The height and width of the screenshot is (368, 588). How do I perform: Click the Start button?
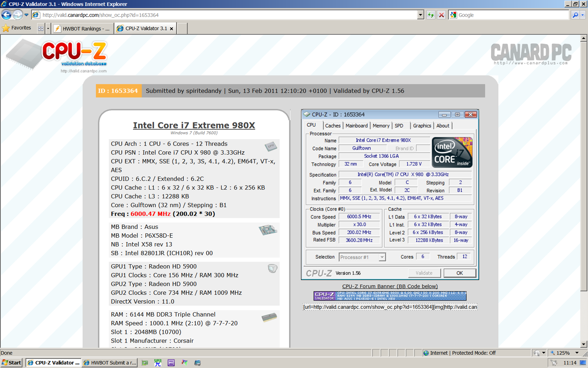tap(12, 362)
